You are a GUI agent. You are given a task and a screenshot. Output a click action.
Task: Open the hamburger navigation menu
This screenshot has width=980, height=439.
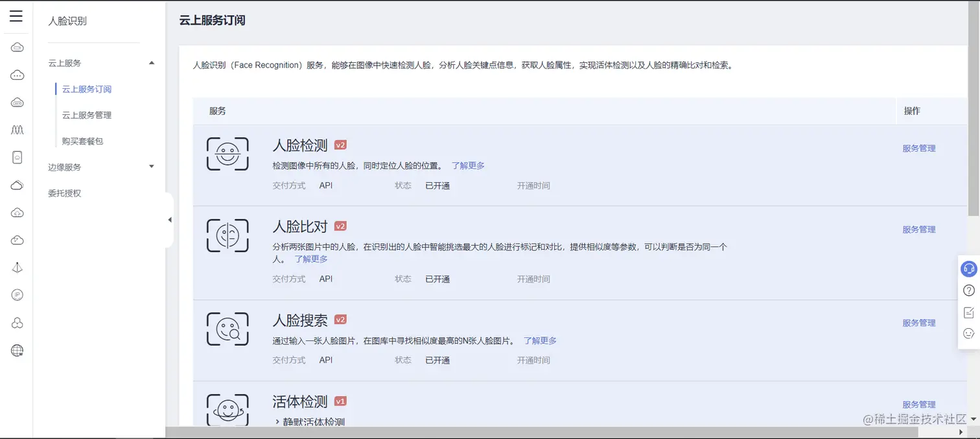tap(16, 16)
